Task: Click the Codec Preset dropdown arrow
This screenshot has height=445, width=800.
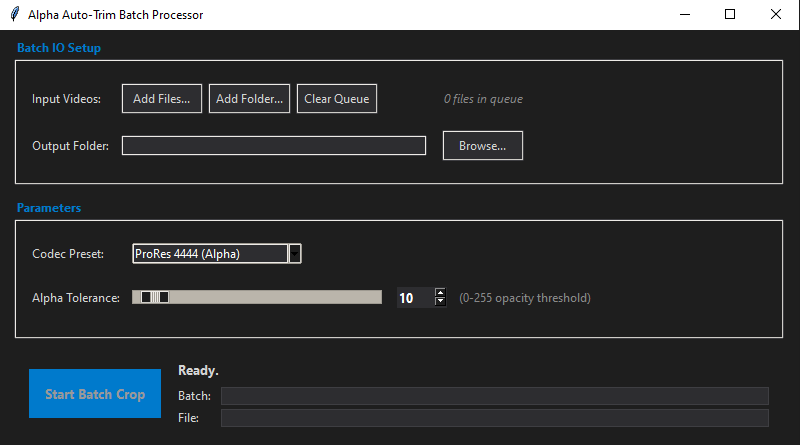Action: pos(295,254)
